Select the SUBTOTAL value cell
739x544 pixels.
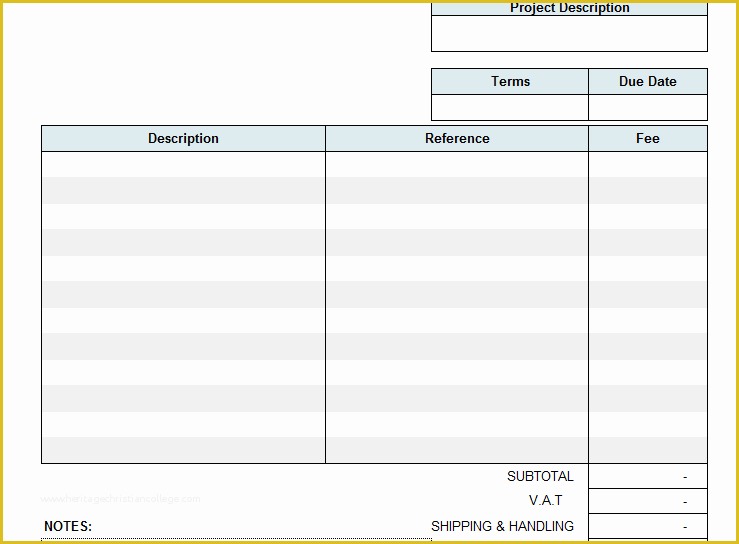point(648,476)
